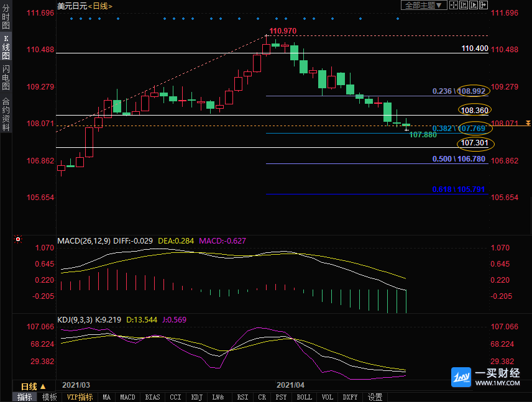The width and height of the screenshot is (532, 402).
Task: Select the 0.500 Fibonacci level 106.780
Action: 459,159
